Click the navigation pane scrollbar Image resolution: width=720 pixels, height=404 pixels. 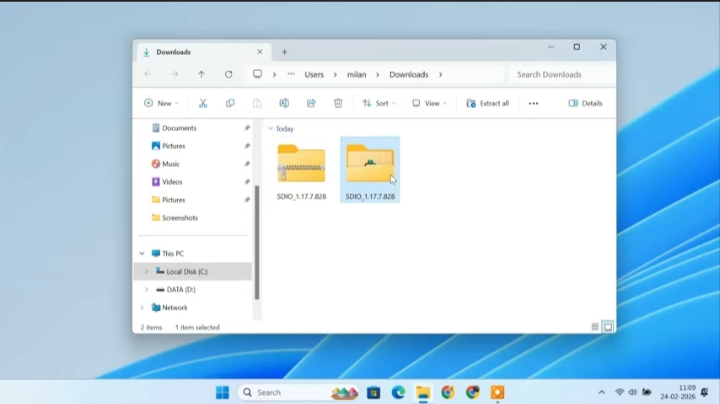point(257,242)
